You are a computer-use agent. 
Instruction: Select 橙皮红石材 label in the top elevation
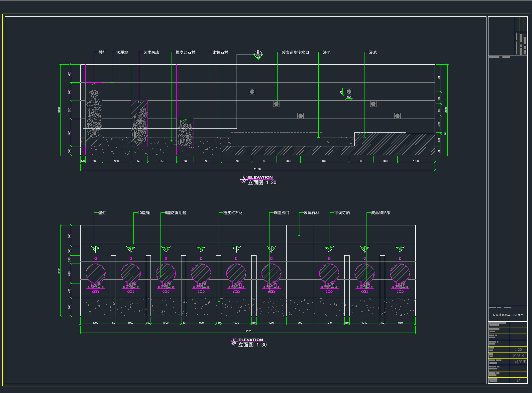(185, 52)
